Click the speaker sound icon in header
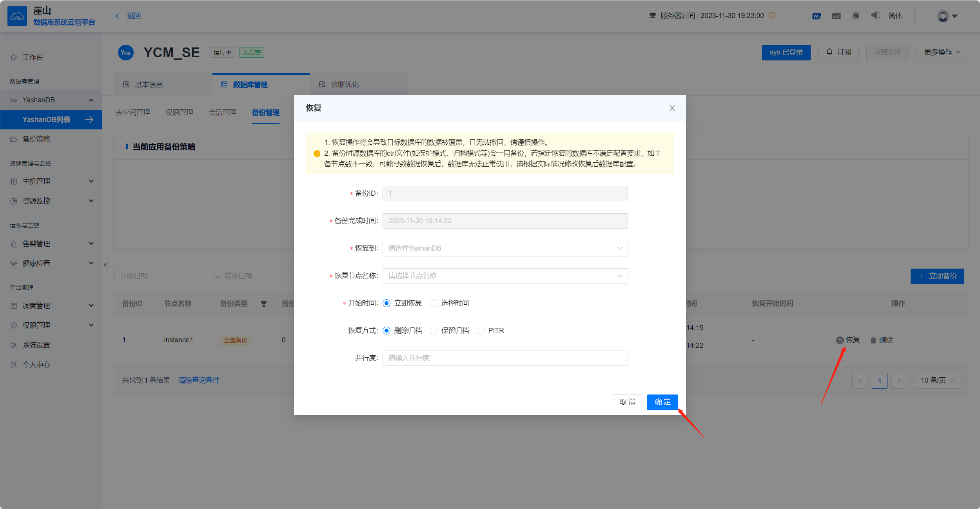This screenshot has height=509, width=980. (x=875, y=16)
